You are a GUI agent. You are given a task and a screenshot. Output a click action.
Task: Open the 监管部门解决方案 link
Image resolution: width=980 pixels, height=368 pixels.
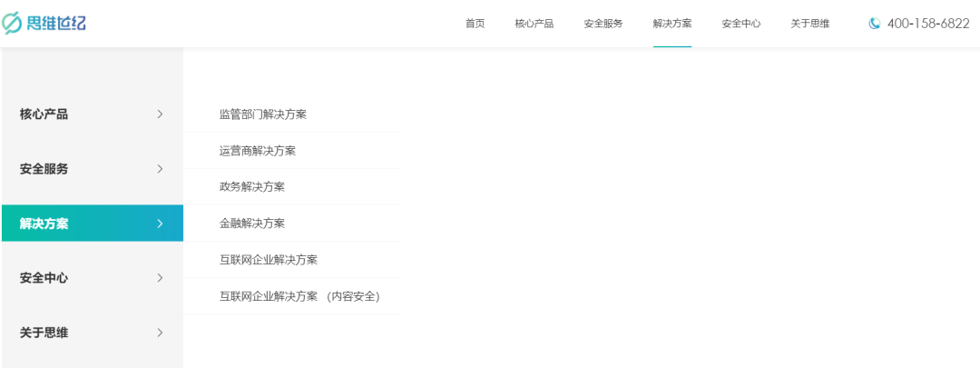coord(263,114)
